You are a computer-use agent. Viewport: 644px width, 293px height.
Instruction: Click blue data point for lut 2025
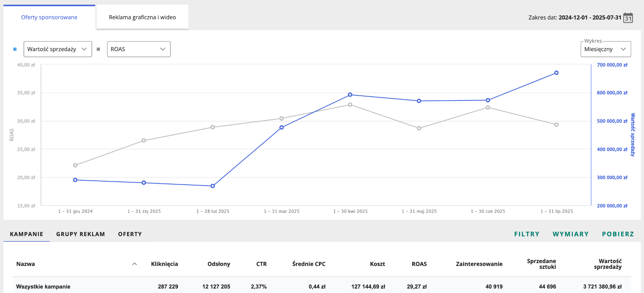[x=213, y=186]
